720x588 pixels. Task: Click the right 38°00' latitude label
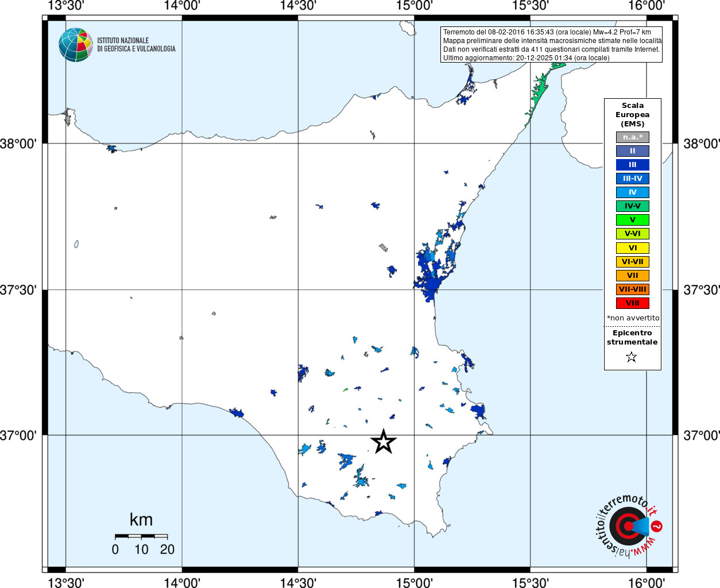coord(701,144)
